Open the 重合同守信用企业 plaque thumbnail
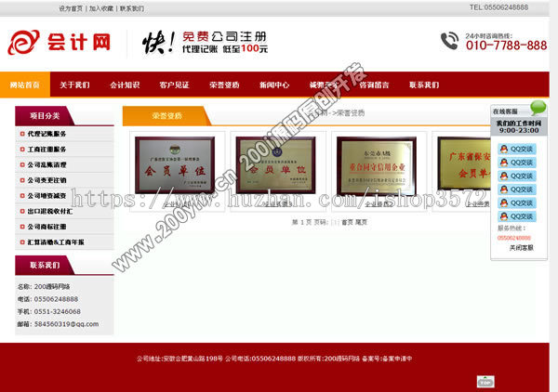Screen dimensions: 558x392 pos(377,165)
